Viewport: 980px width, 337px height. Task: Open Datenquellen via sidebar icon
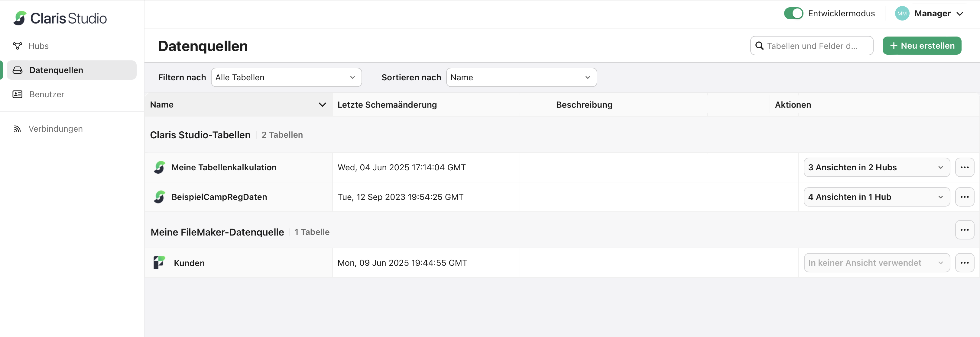pos(17,70)
